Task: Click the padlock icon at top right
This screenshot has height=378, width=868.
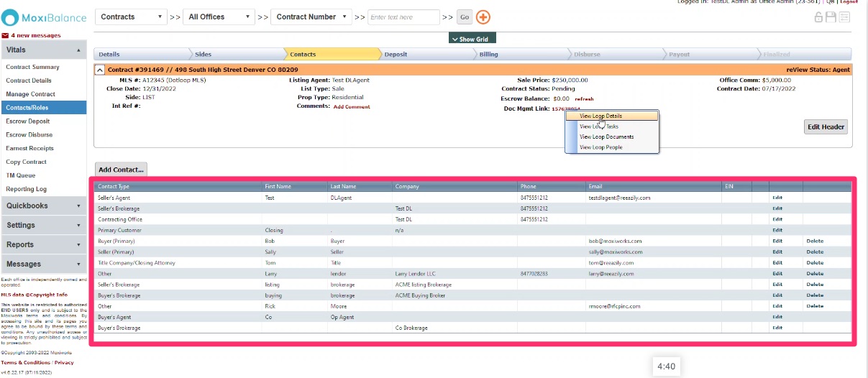Action: 818,17
